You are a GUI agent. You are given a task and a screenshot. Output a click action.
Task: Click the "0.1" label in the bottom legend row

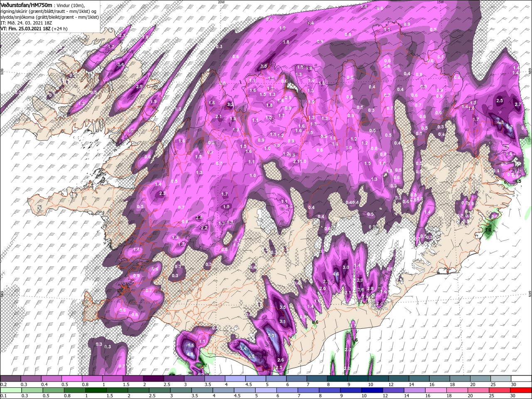3,396
